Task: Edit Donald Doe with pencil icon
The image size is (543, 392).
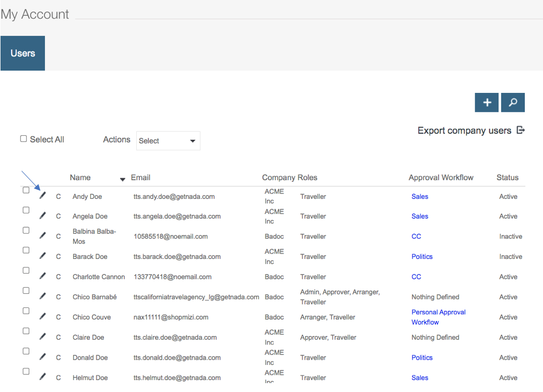Action: [x=42, y=357]
